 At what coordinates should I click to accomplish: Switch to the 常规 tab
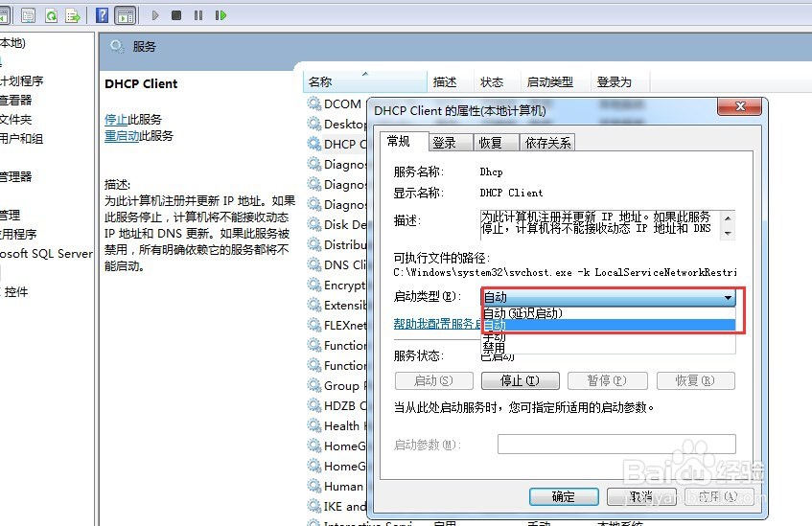click(404, 142)
